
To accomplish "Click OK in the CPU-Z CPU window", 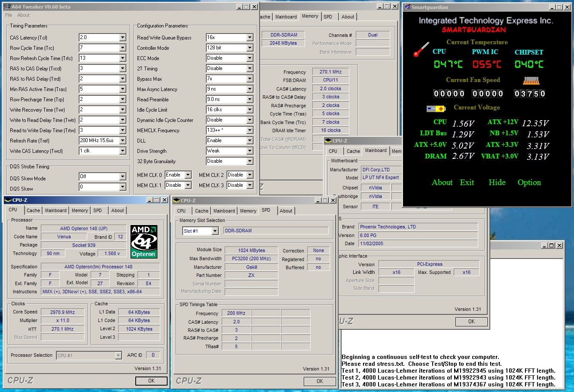I will coord(152,381).
